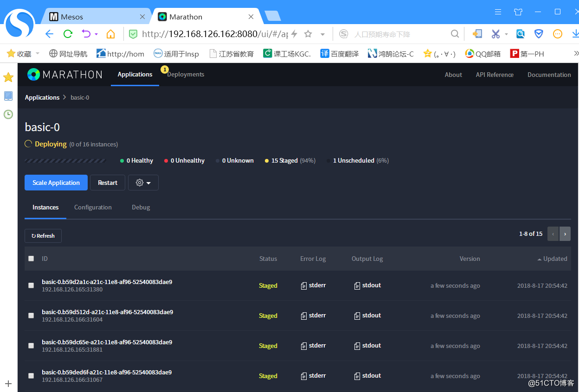The width and height of the screenshot is (579, 392).
Task: Click the new tab button
Action: [x=273, y=16]
